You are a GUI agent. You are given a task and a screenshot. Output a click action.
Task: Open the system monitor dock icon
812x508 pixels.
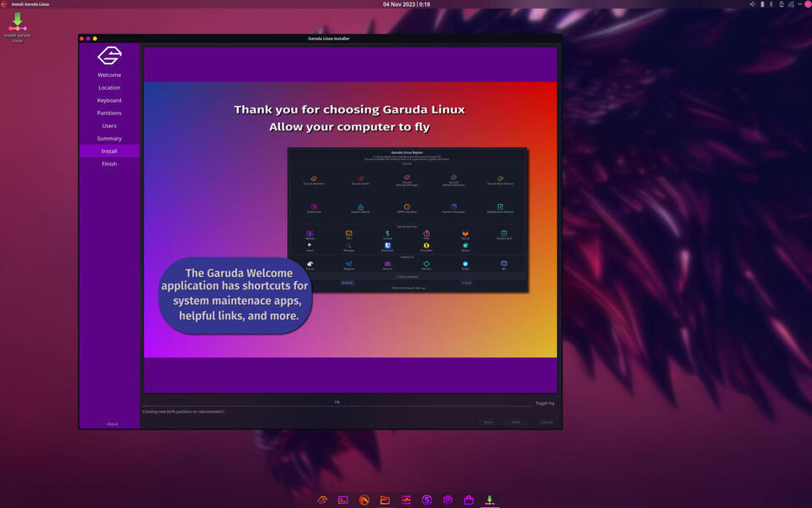click(406, 500)
